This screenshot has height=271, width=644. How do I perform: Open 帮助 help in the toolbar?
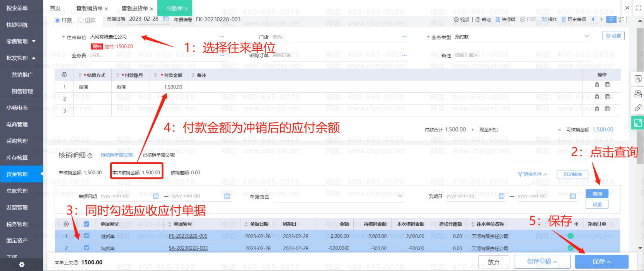pos(483,19)
